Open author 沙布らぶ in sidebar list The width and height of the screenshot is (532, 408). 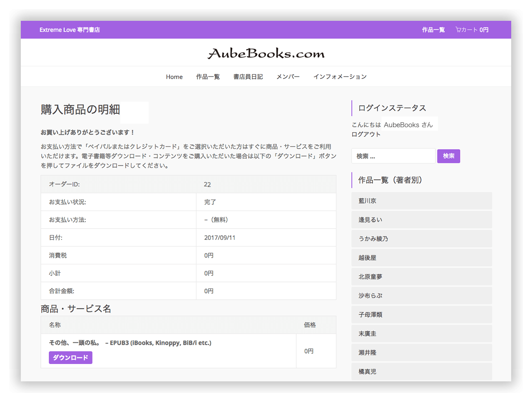(x=422, y=296)
